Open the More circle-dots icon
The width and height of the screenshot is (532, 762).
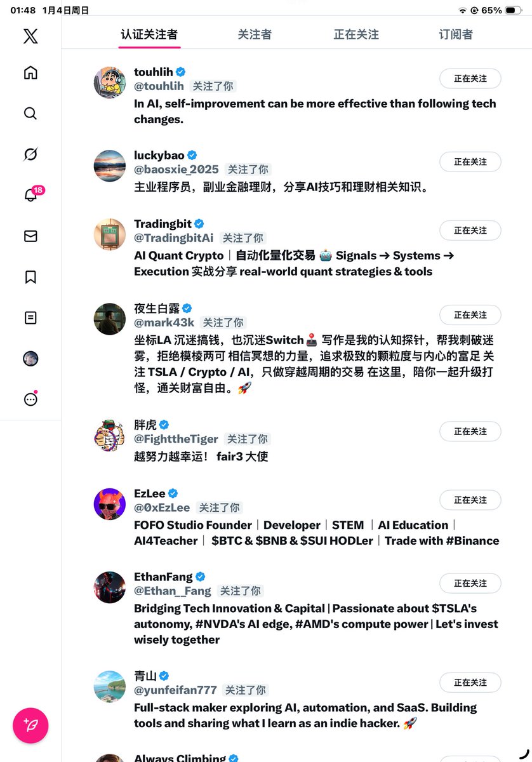(30, 399)
